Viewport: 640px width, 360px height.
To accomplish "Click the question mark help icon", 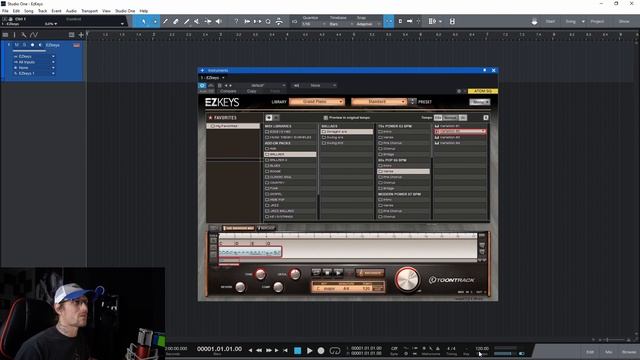I will 236,21.
